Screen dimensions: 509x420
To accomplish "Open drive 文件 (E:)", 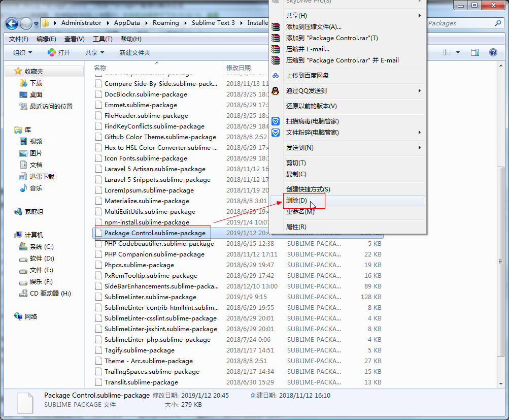I will click(x=41, y=270).
